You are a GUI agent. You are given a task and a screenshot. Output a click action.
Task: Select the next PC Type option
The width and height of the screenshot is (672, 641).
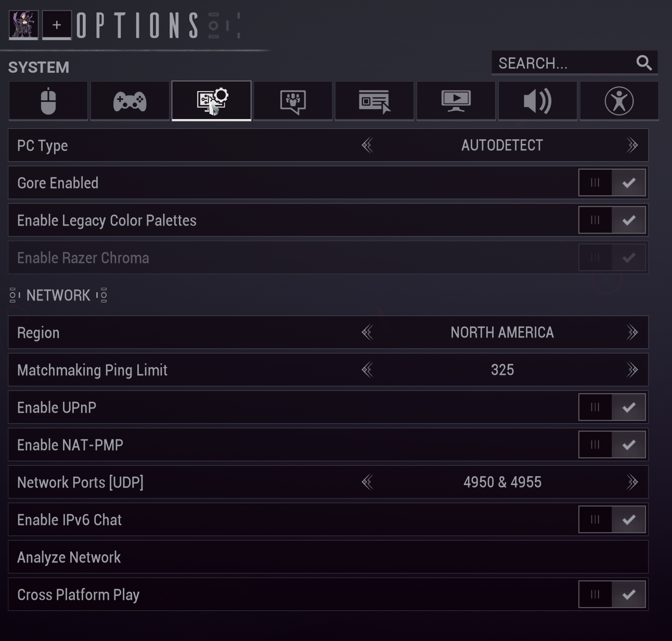pyautogui.click(x=632, y=145)
